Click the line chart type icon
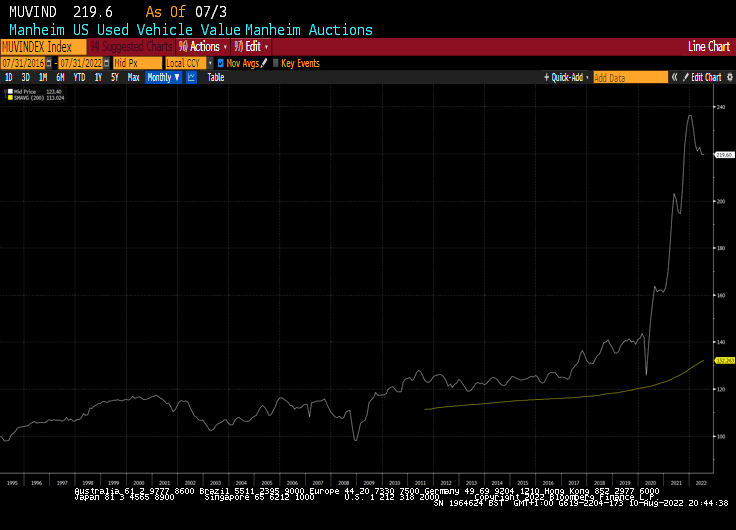The image size is (736, 530). pos(191,77)
